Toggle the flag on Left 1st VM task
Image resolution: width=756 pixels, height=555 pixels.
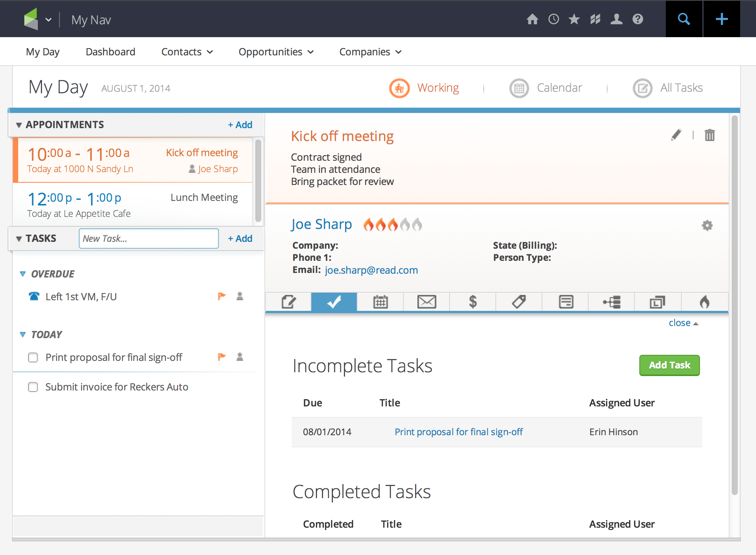click(222, 296)
